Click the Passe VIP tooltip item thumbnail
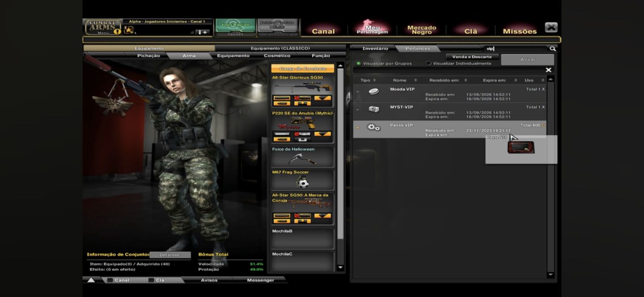 (x=521, y=147)
